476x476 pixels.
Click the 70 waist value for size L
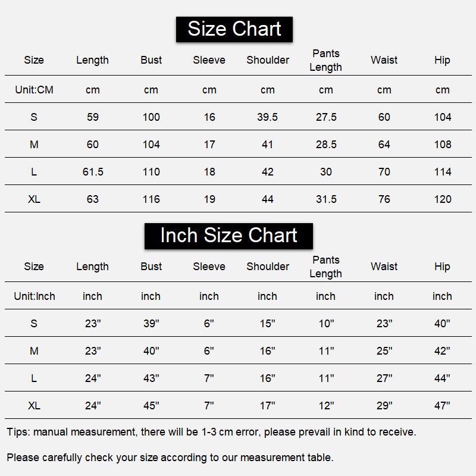point(384,172)
